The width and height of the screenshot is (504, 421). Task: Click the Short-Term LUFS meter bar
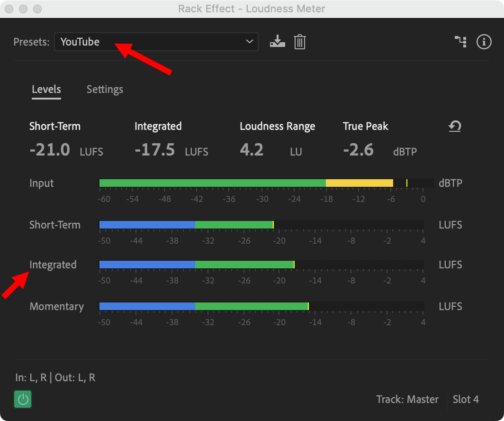click(261, 225)
